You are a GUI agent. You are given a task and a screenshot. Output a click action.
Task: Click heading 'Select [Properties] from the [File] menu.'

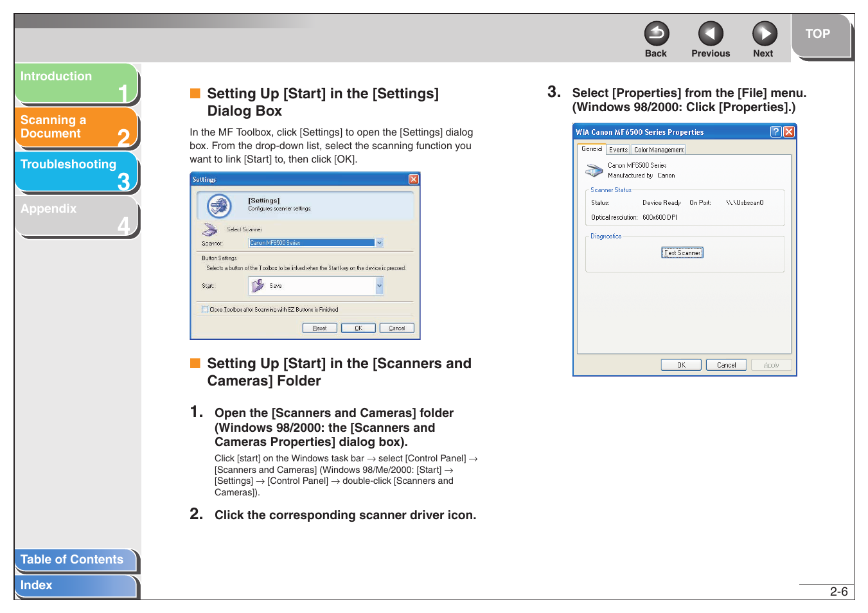[x=689, y=93]
